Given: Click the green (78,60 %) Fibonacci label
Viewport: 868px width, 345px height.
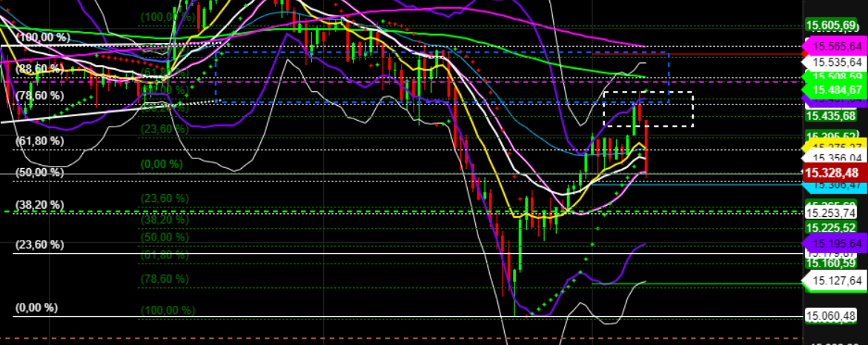Looking at the screenshot, I should [x=165, y=278].
